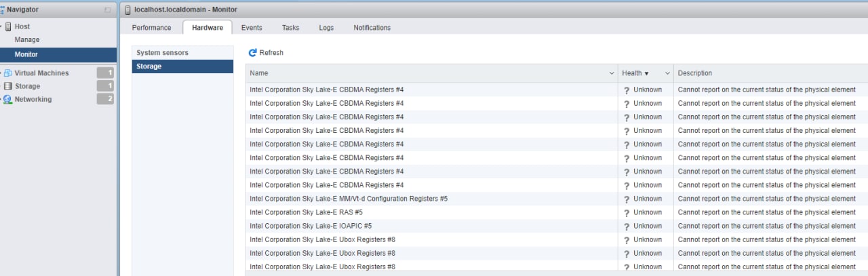
Task: Click the Unknown question-mark icon in IOAPIC #5 row
Action: click(627, 226)
